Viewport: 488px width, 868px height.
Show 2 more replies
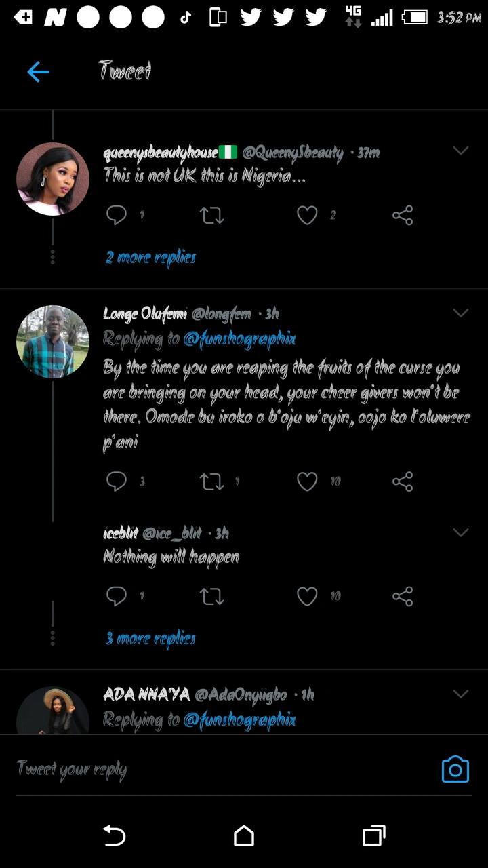pos(150,258)
